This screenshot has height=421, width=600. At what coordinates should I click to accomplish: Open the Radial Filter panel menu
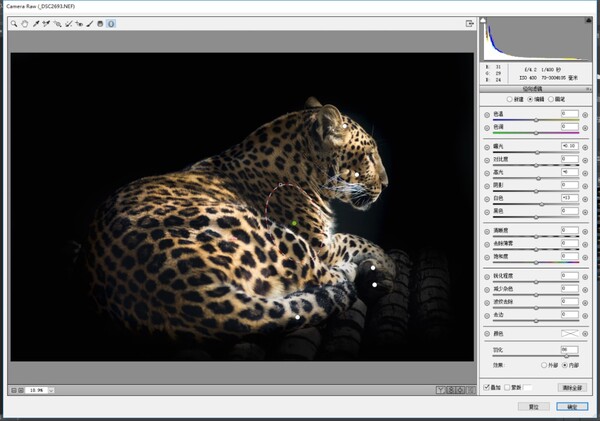pyautogui.click(x=589, y=89)
